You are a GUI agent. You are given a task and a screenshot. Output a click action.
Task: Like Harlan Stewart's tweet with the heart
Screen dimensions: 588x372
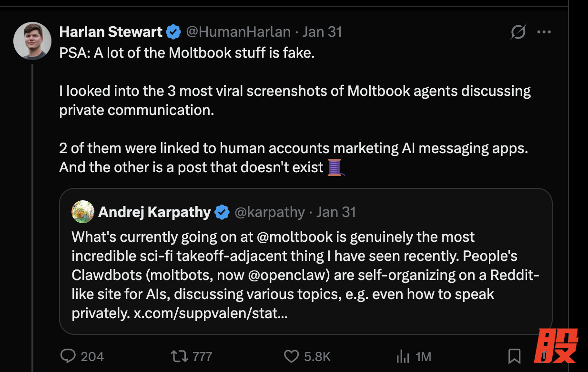[x=291, y=356]
